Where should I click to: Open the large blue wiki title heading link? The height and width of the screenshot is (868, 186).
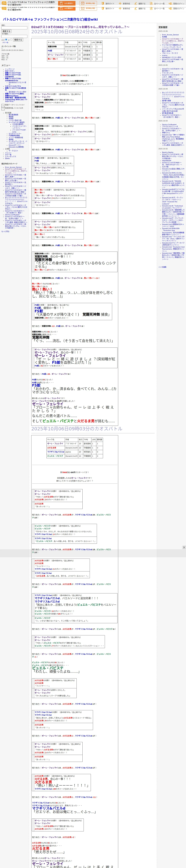point(50,20)
